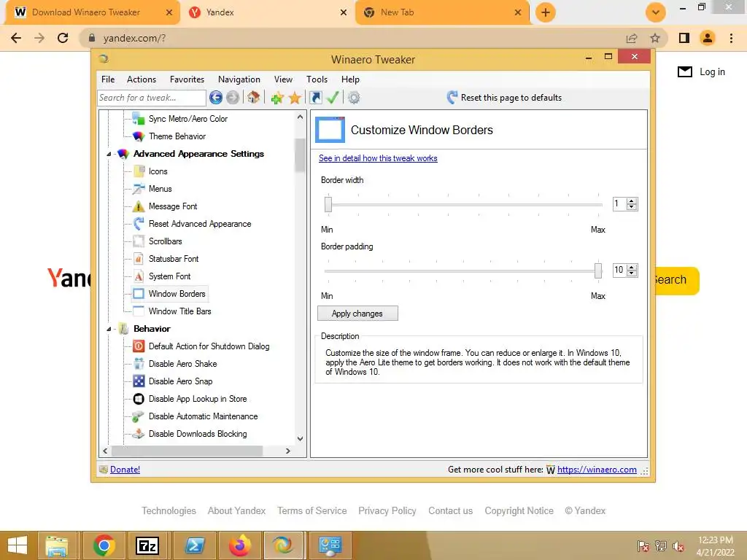Open Windows Start button

coord(18,545)
